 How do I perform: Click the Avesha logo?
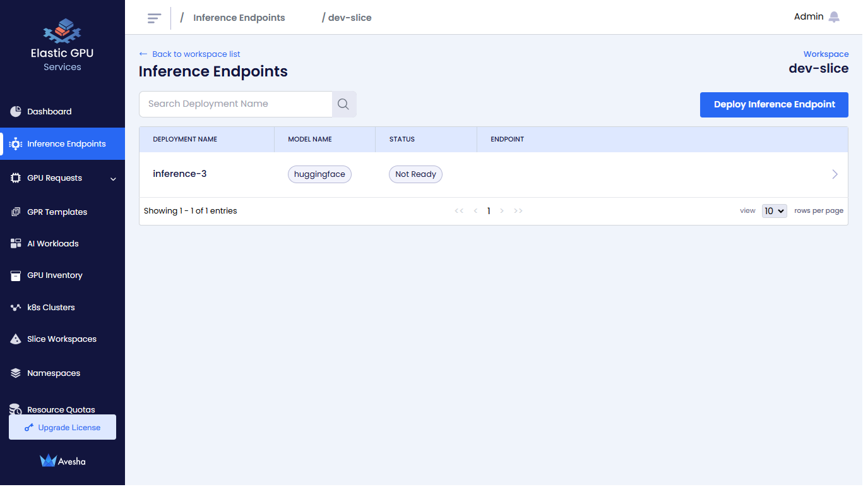click(x=62, y=461)
